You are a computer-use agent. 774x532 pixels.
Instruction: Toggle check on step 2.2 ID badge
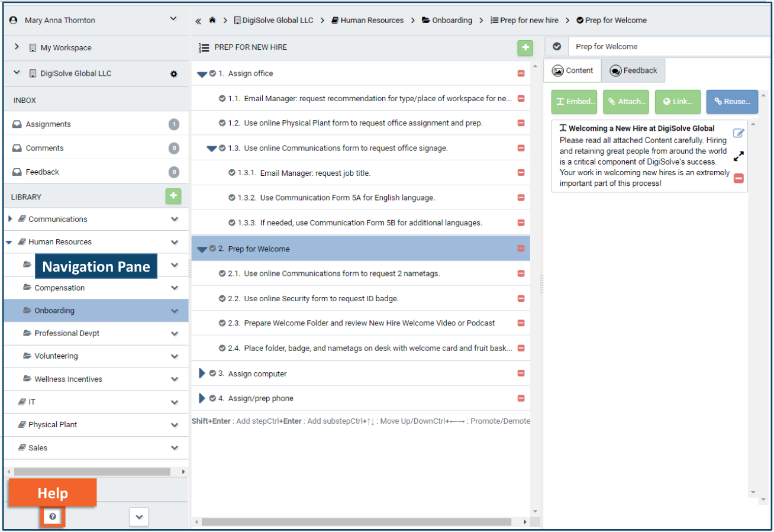coord(222,298)
